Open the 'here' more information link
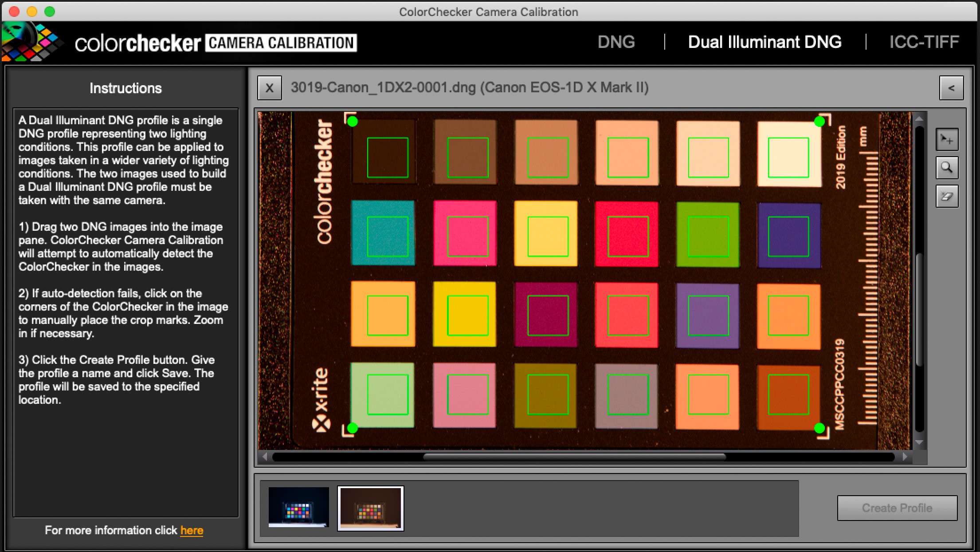The width and height of the screenshot is (980, 552). pyautogui.click(x=192, y=530)
